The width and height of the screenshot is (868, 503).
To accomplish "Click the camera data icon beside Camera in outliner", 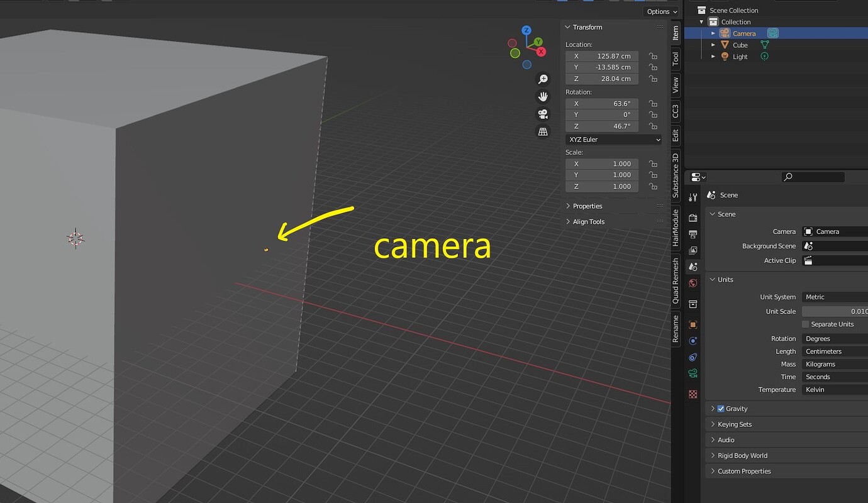I will (772, 33).
